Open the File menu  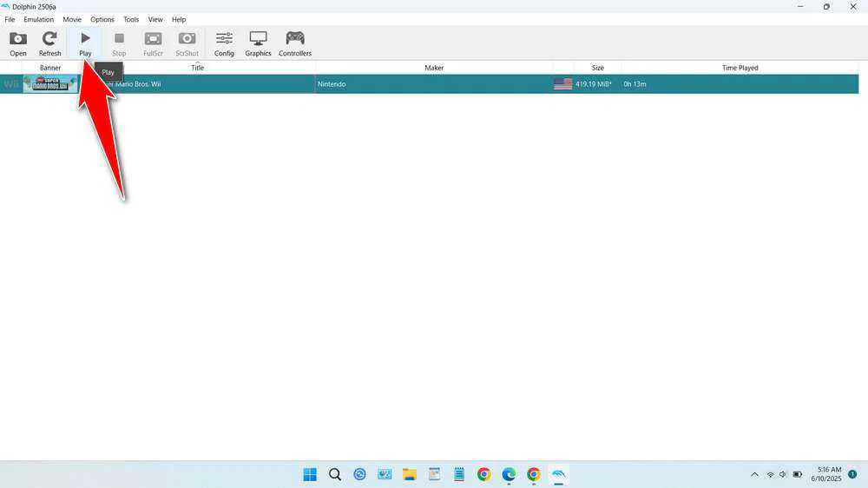point(10,19)
